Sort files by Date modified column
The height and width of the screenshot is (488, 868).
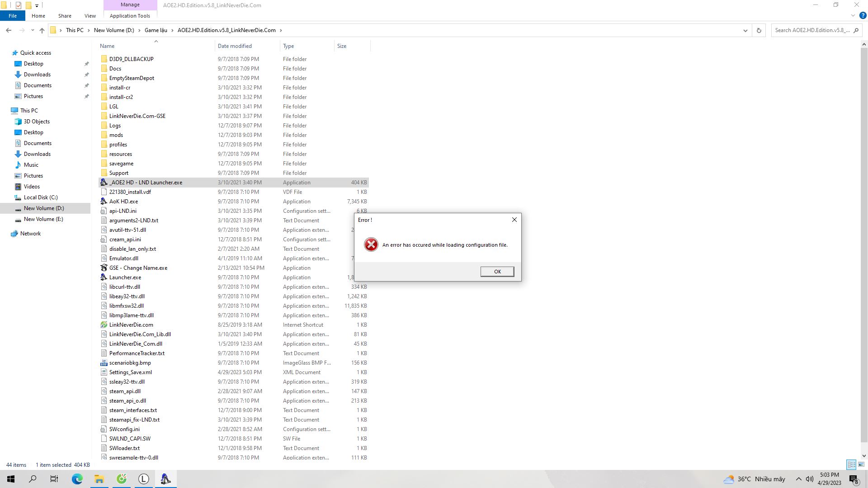pyautogui.click(x=235, y=46)
